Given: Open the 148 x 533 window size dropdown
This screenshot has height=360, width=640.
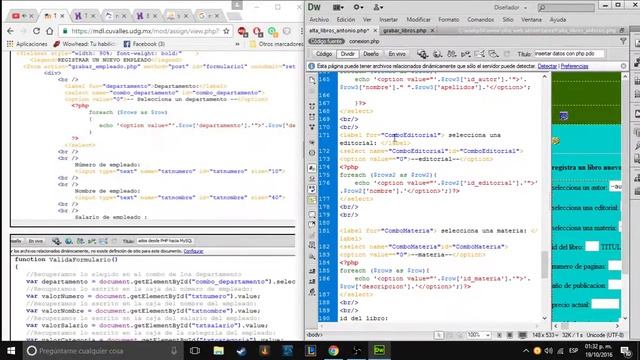Looking at the screenshot, I should click(x=546, y=335).
